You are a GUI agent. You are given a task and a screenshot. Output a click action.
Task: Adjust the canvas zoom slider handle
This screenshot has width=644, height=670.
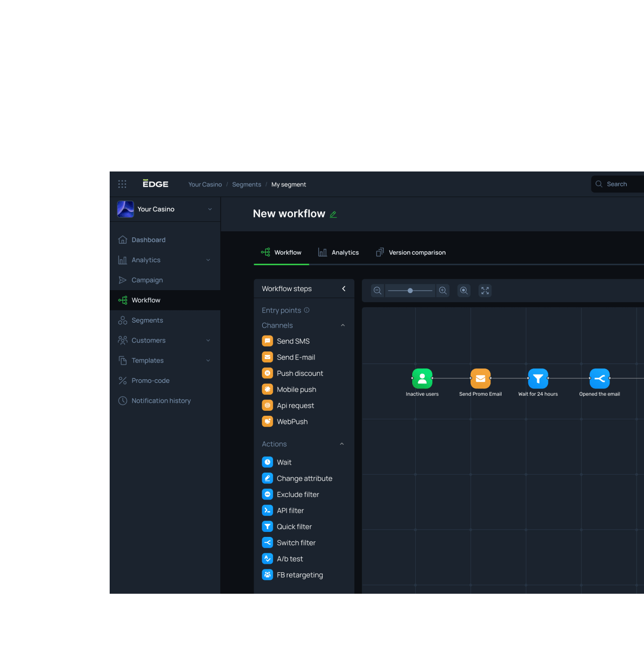point(410,291)
